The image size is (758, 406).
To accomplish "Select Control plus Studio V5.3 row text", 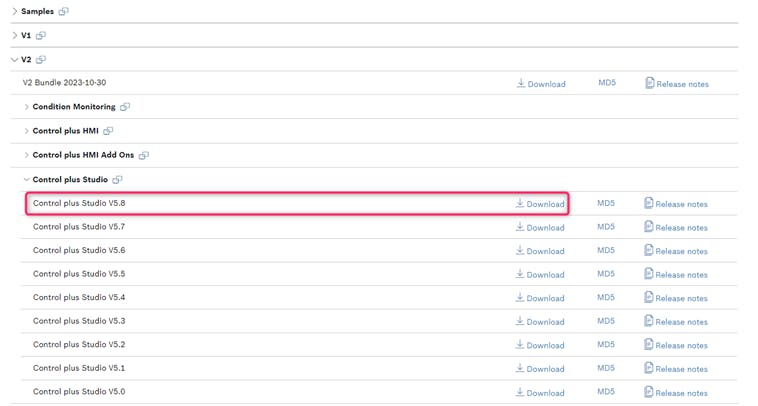I will 79,321.
